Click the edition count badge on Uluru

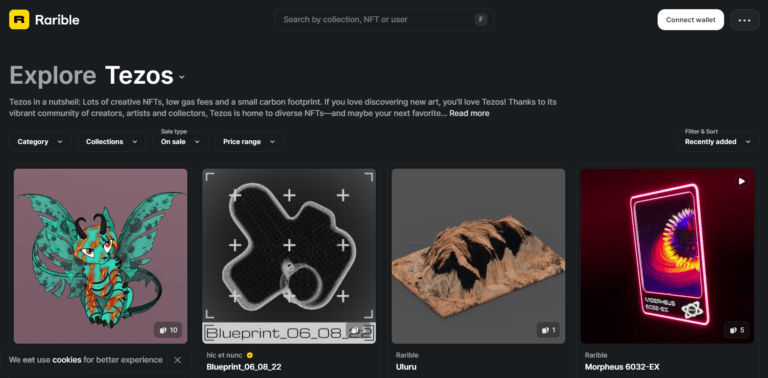pyautogui.click(x=549, y=330)
